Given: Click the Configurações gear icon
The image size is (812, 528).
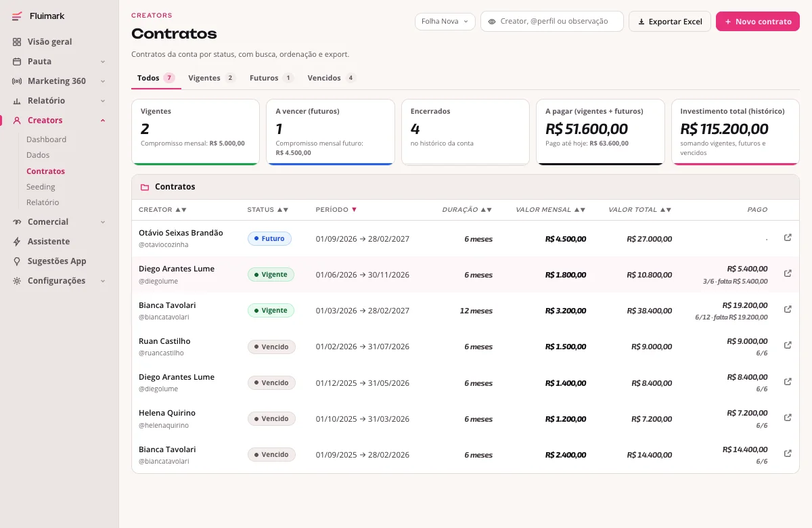Looking at the screenshot, I should tap(17, 281).
